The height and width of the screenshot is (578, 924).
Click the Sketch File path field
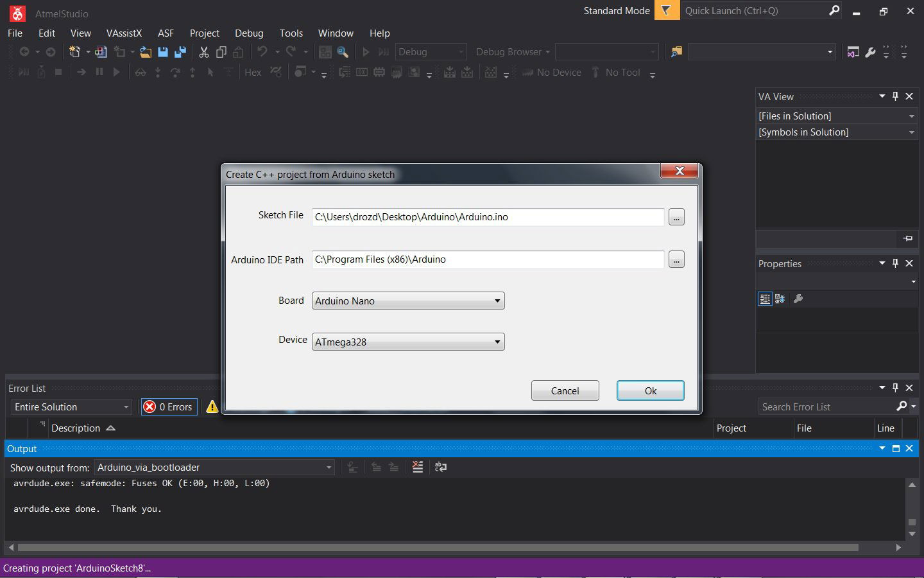[x=488, y=217]
